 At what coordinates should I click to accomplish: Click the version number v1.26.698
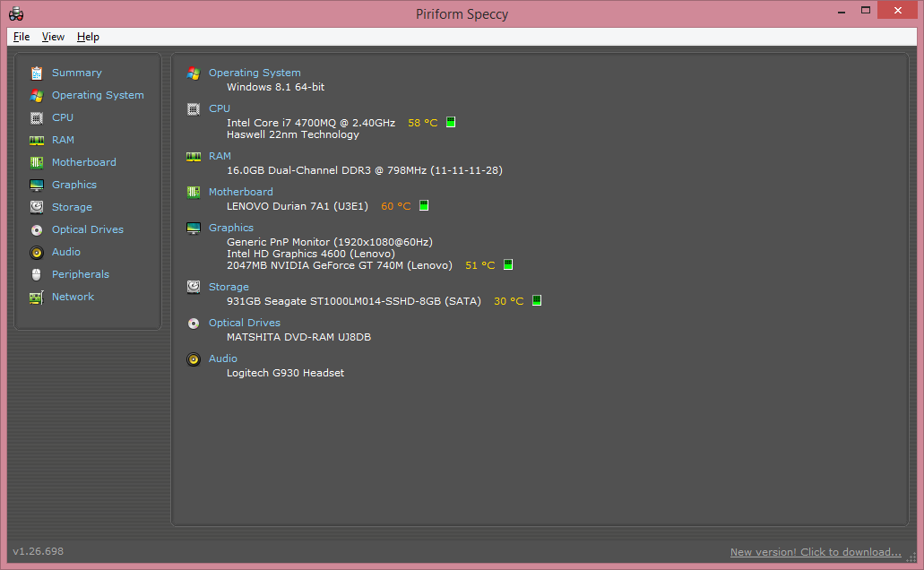[39, 551]
